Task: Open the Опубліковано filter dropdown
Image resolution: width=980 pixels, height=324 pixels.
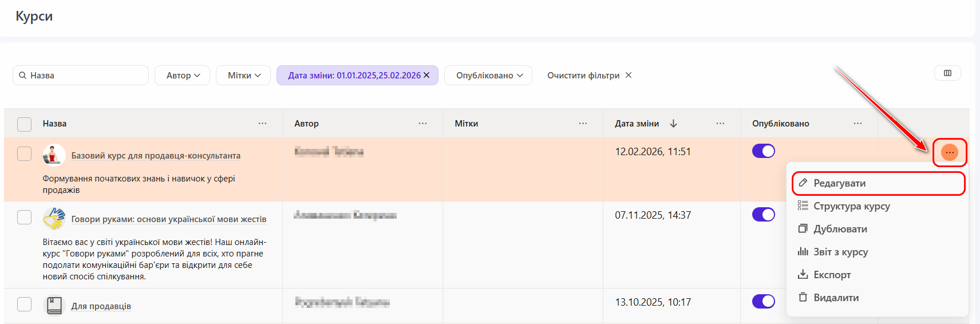Action: [488, 76]
